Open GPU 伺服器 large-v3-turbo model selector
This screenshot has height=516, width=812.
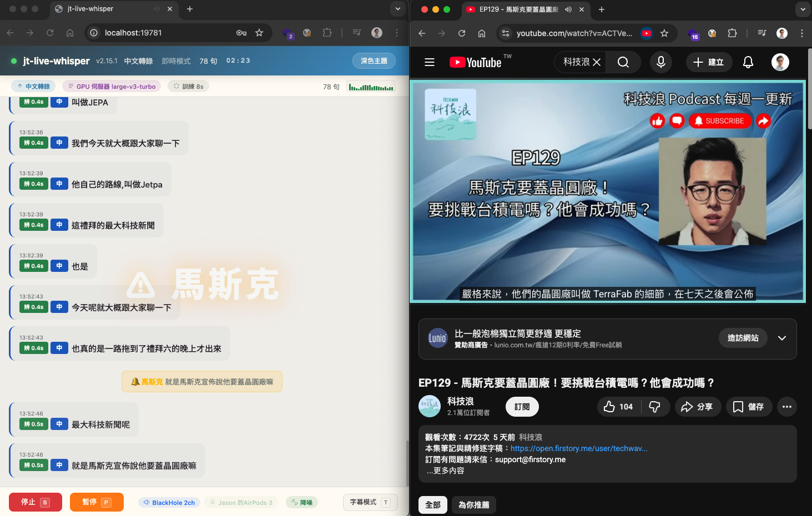point(112,86)
